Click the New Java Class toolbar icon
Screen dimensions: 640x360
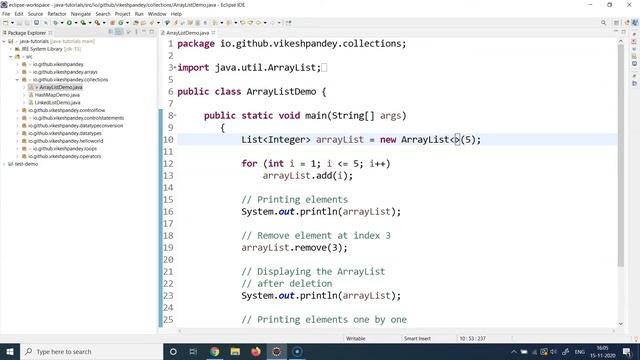[x=121, y=23]
